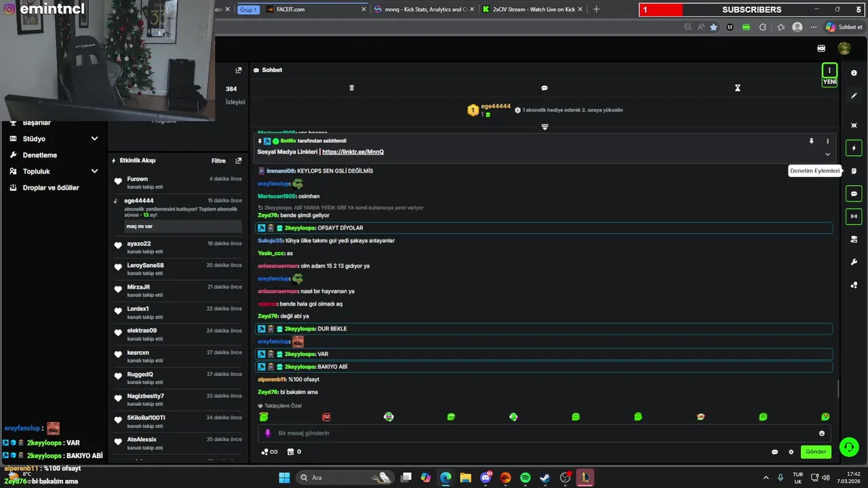Click the pencil edit icon in right sidebar

[x=854, y=96]
